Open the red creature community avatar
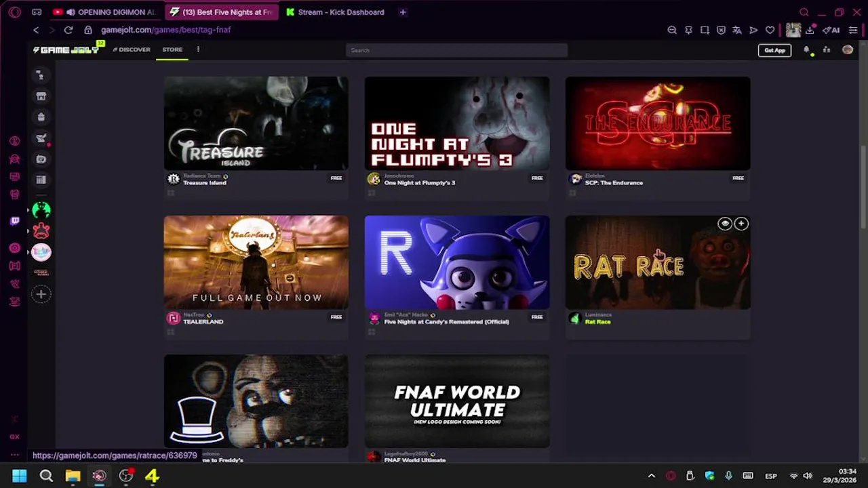868x488 pixels. pos(41,231)
